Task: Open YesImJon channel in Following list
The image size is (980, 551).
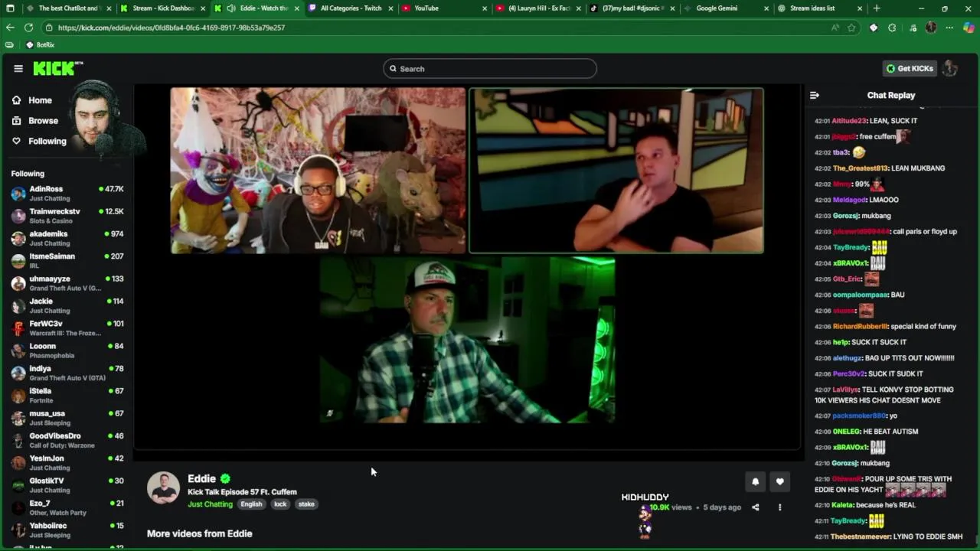Action: (x=67, y=462)
